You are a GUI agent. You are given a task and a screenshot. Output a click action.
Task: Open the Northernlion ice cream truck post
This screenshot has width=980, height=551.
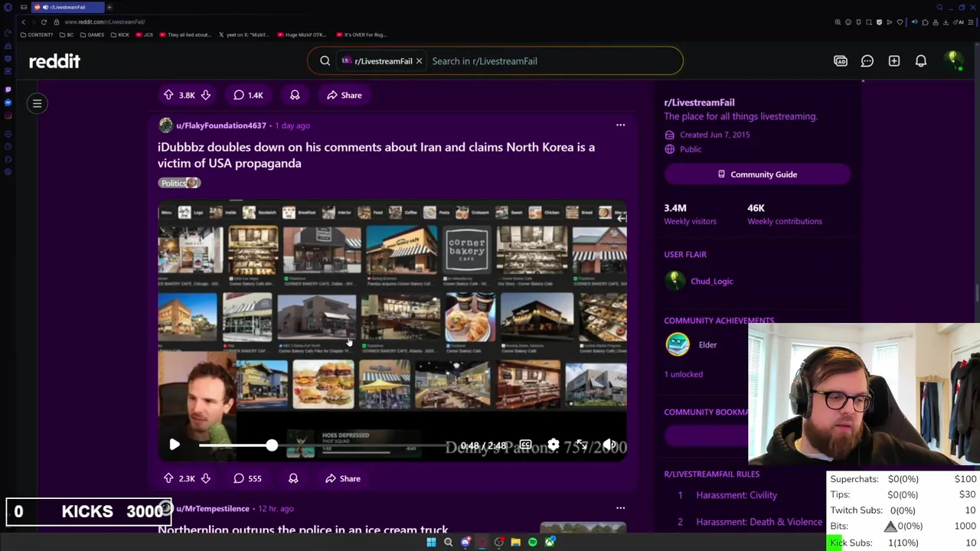(303, 529)
